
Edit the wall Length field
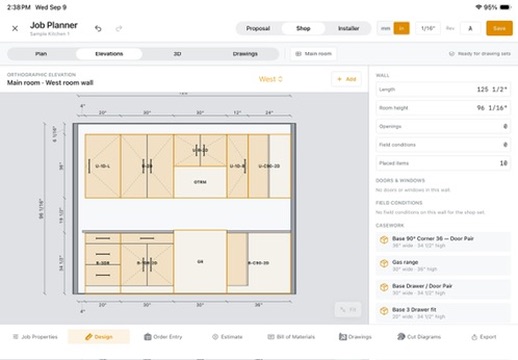coord(443,89)
